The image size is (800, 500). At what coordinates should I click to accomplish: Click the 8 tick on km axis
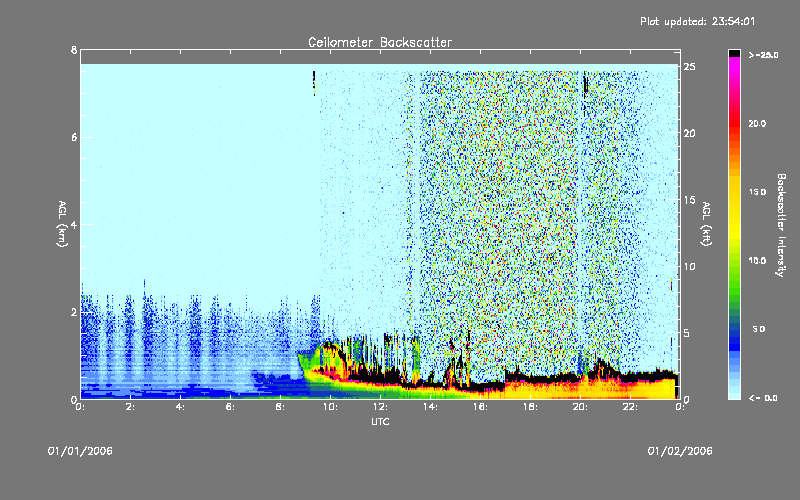tap(74, 50)
